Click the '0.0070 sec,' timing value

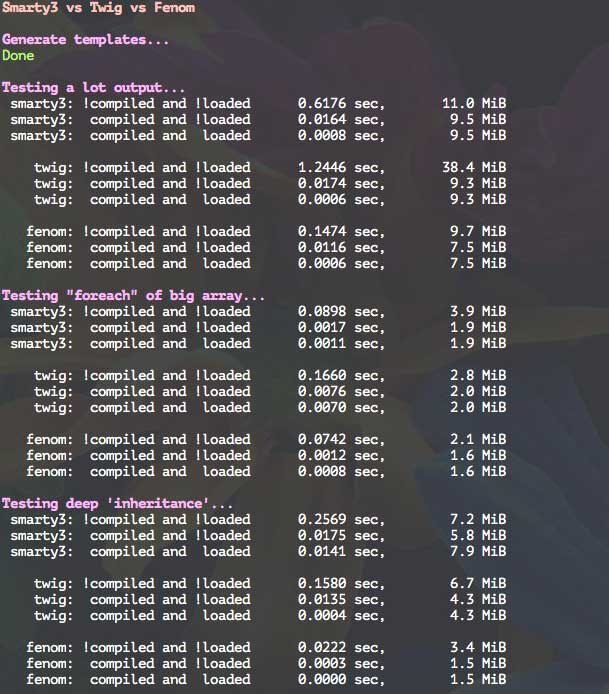(341, 407)
